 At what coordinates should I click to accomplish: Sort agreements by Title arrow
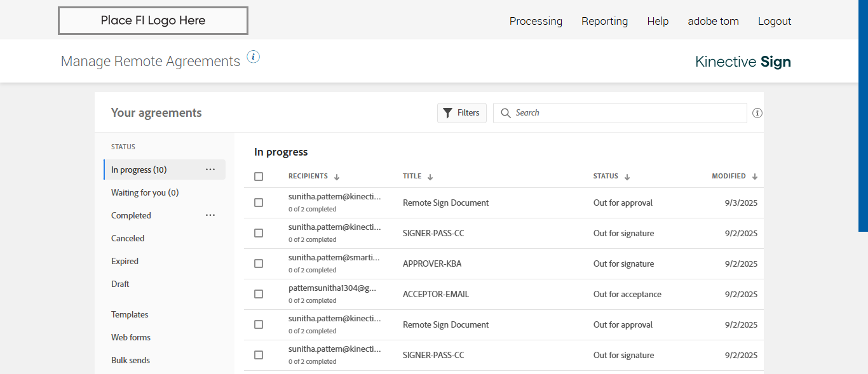[430, 177]
